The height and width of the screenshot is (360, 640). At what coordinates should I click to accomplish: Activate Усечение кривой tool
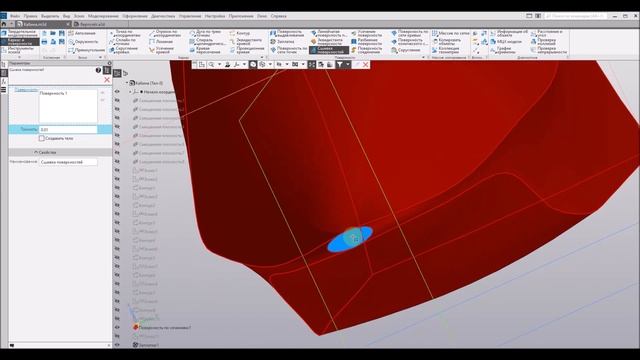click(161, 50)
